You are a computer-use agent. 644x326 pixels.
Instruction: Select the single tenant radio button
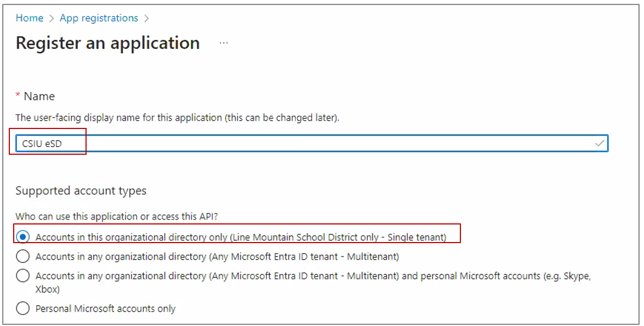[x=23, y=237]
